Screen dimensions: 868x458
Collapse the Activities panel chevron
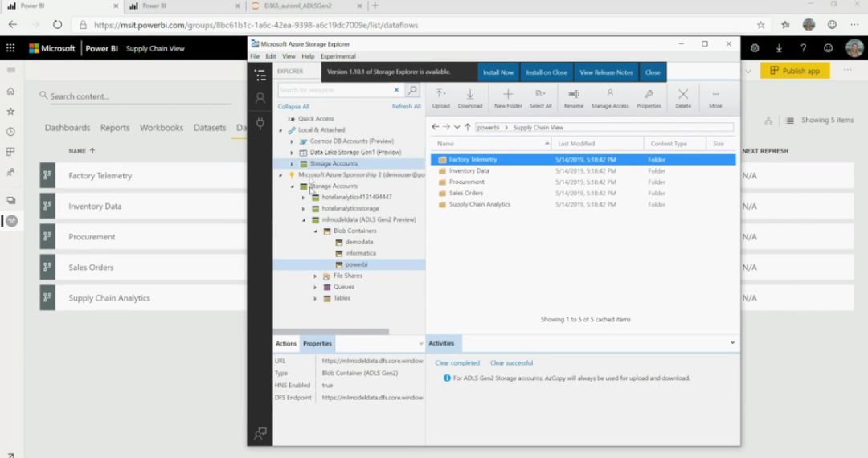point(732,343)
